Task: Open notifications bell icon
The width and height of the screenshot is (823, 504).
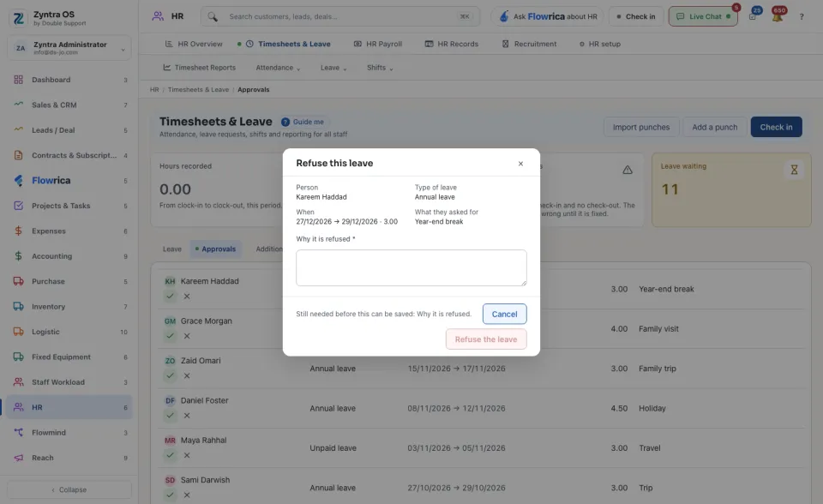Action: (778, 17)
